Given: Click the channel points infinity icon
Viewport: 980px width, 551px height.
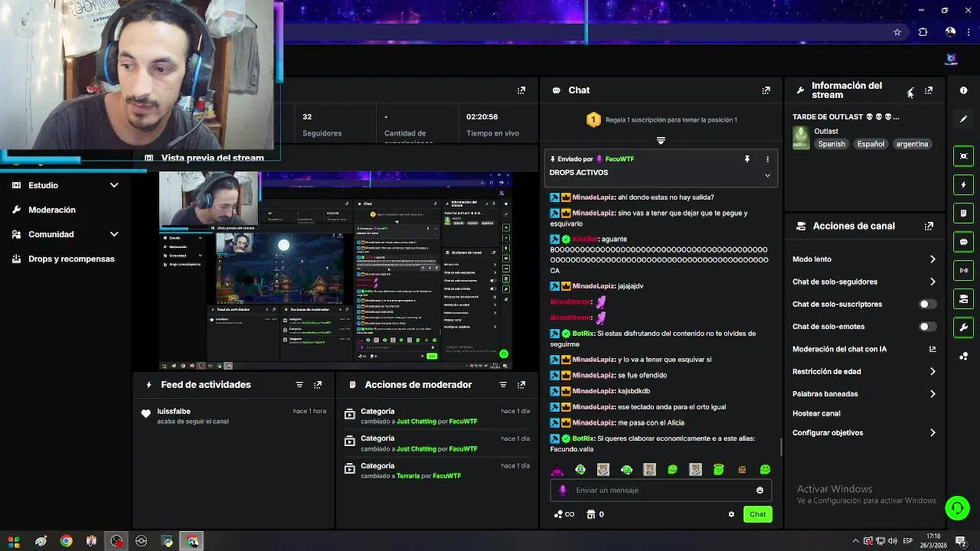Looking at the screenshot, I should click(x=563, y=514).
